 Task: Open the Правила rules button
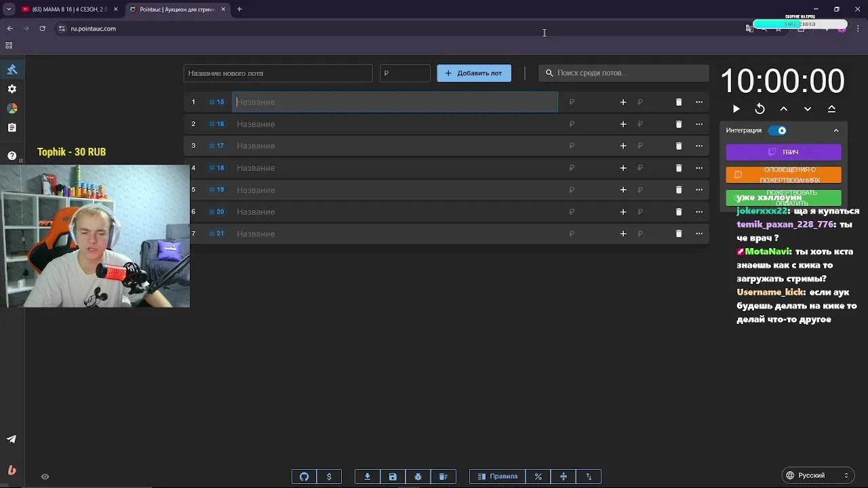(x=497, y=476)
